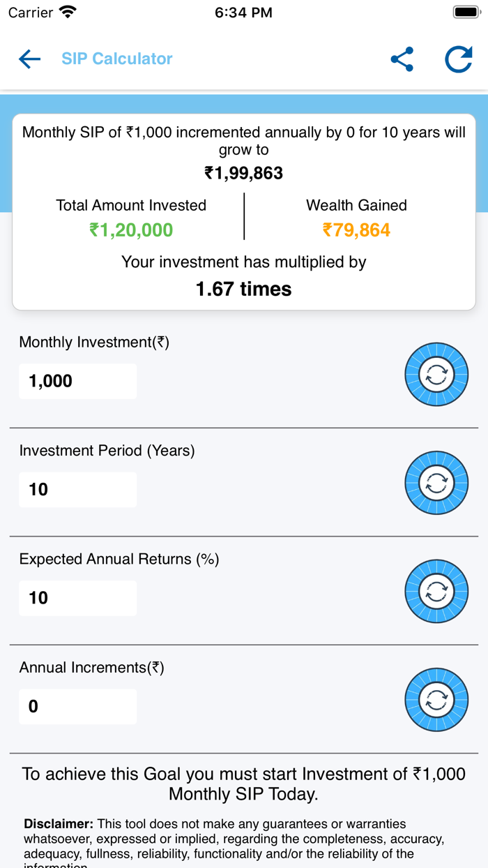Tap the SIP Calculator title
488x868 pixels.
pyautogui.click(x=117, y=59)
